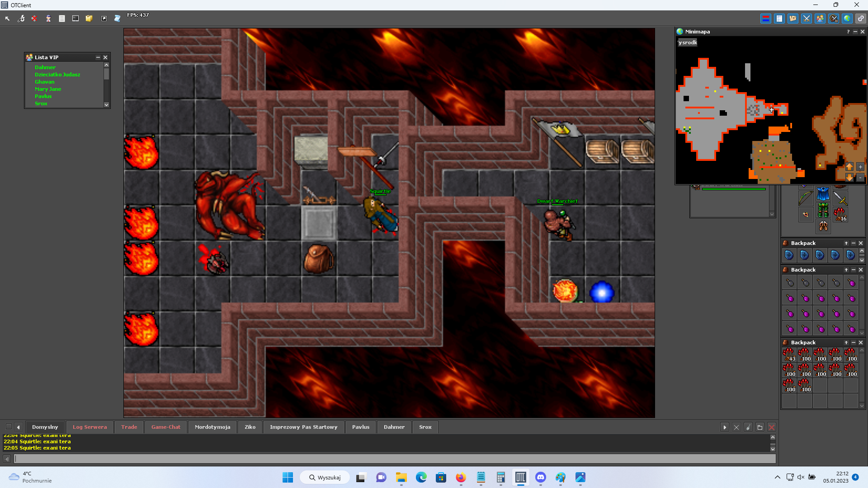Minimize the second Backpack panel
The height and width of the screenshot is (488, 868).
(x=854, y=270)
